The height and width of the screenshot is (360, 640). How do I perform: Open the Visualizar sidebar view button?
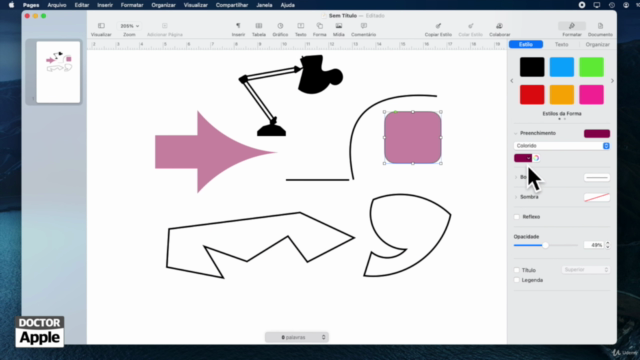tap(101, 26)
